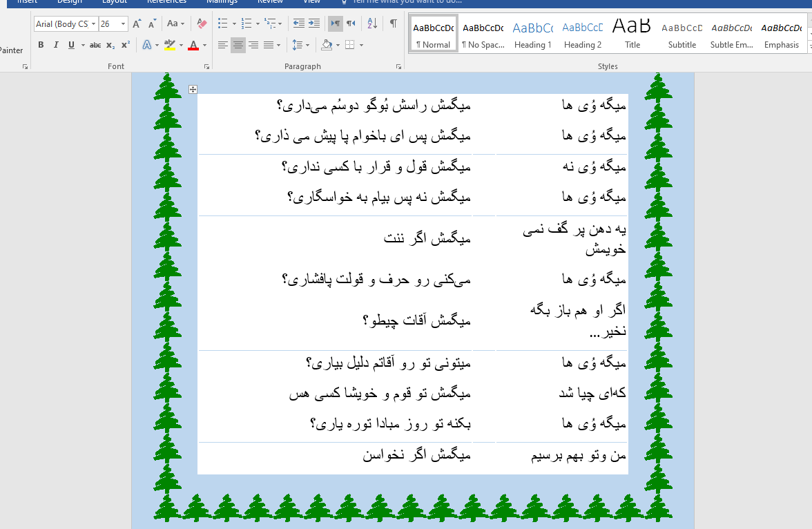Set right-to-left text direction
The width and height of the screenshot is (812, 529).
335,23
